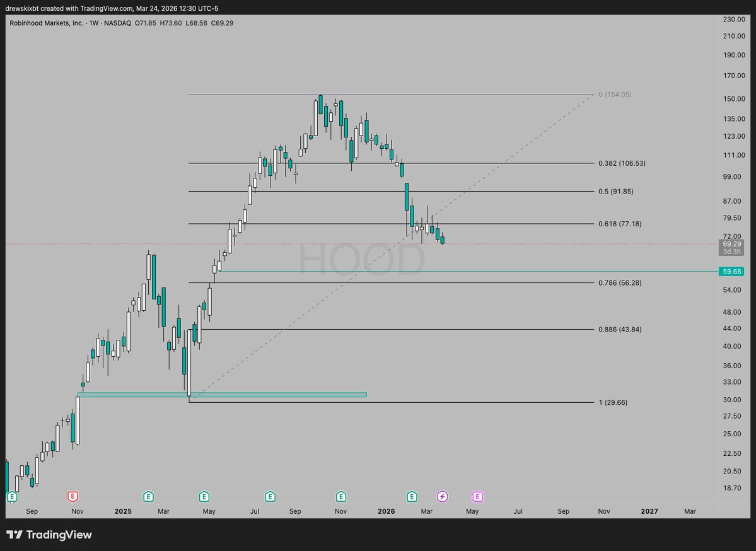The image size is (756, 551).
Task: Click the Fib label 0.618 (77.18)
Action: [620, 224]
